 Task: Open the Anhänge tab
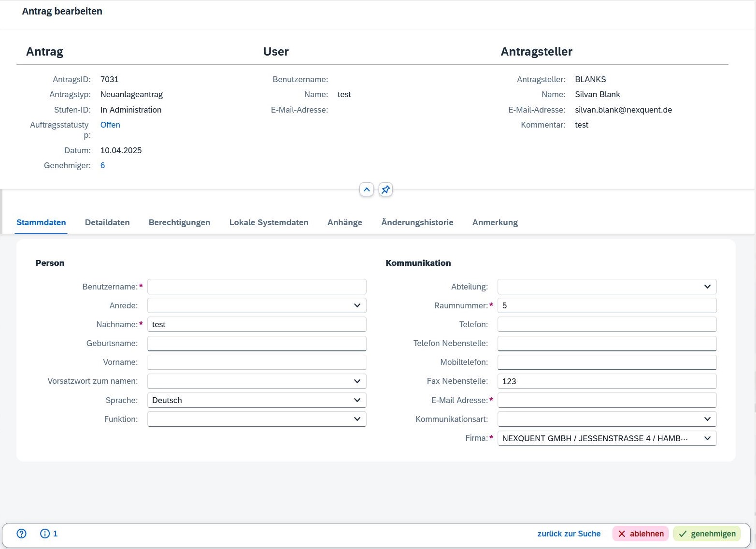[344, 222]
